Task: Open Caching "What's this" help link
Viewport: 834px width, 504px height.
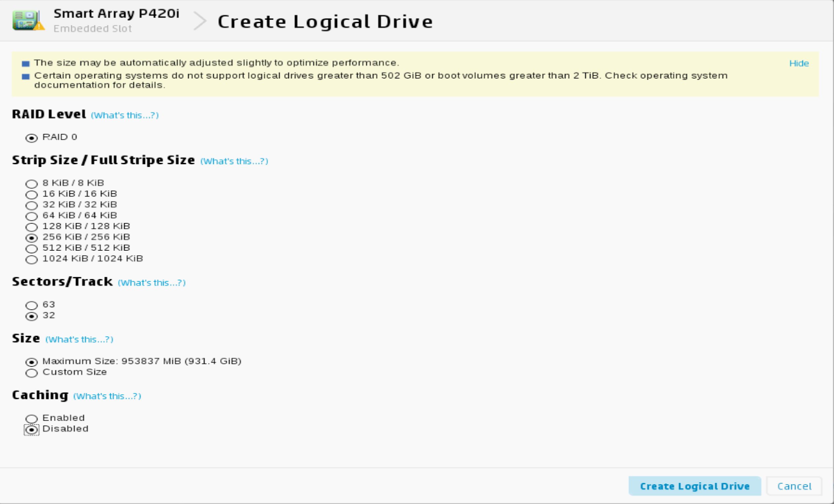Action: 107,396
